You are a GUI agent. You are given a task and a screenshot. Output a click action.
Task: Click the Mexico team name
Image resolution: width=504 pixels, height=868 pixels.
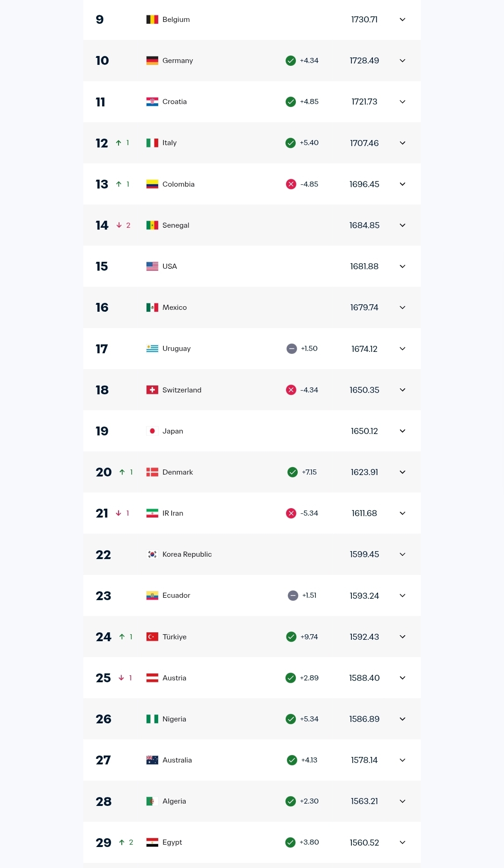pyautogui.click(x=175, y=308)
